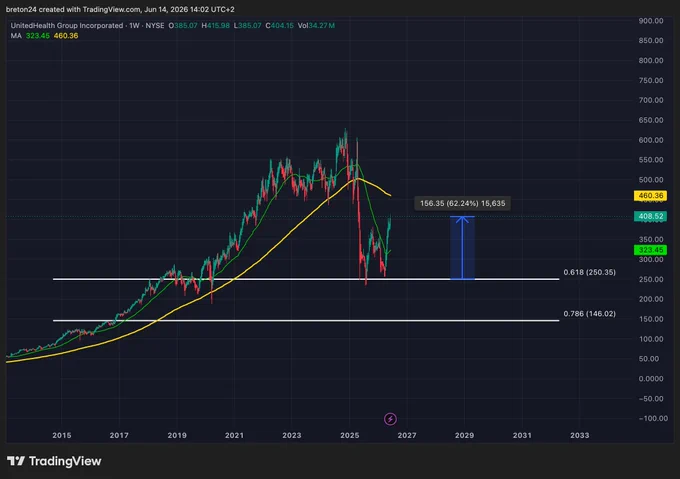Click the blue price range measurement arrow
This screenshot has height=479, width=680.
pos(462,248)
